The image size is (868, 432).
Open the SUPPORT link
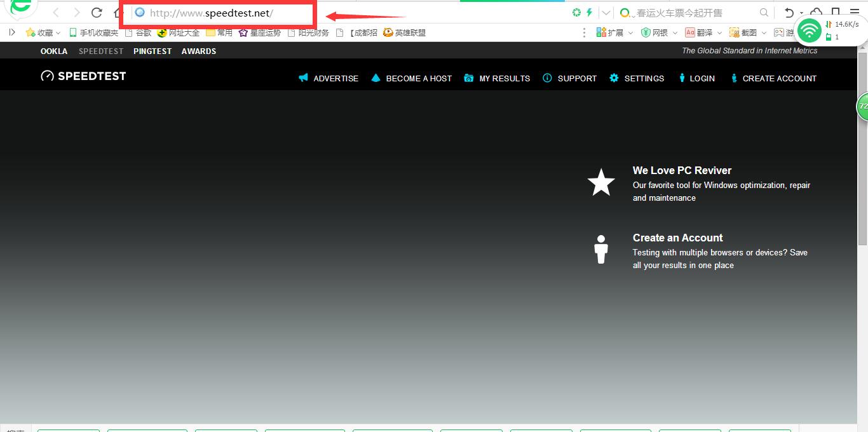[x=577, y=78]
